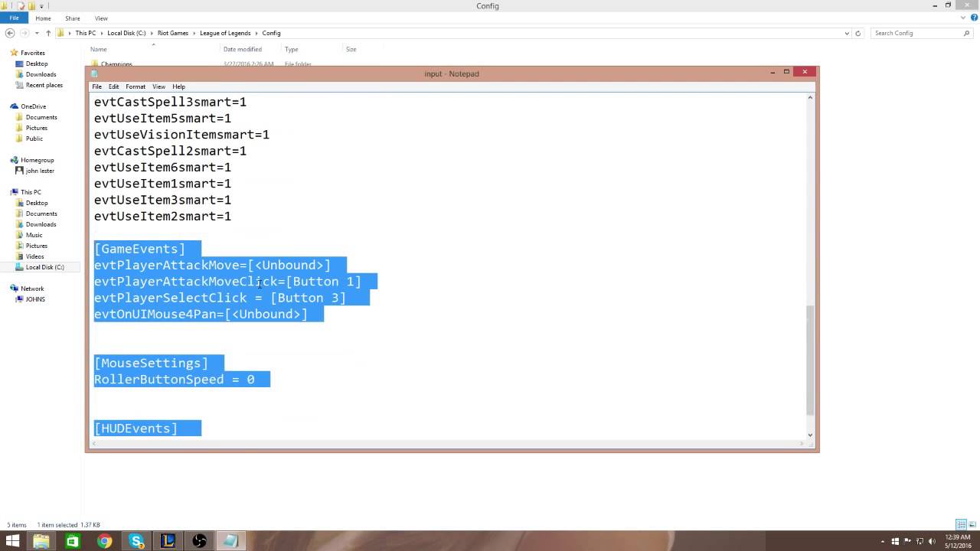Click the Notepad vertical scrollbar thumb
The image size is (980, 551).
811,360
